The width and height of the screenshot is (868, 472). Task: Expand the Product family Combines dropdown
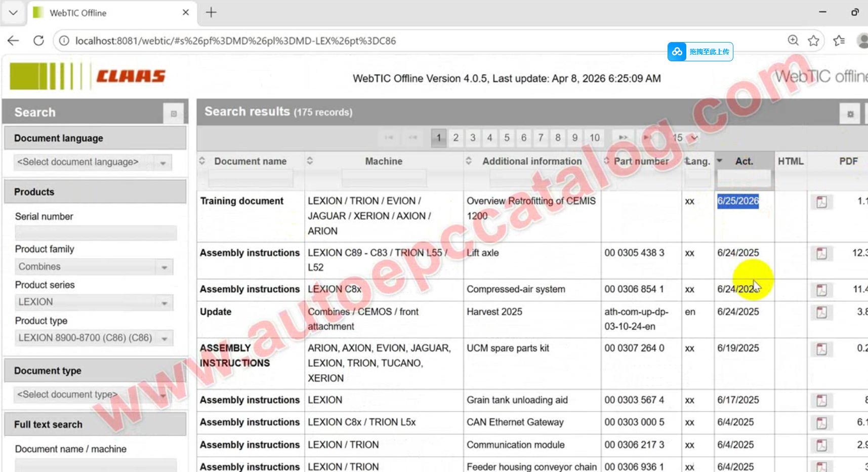coord(164,267)
